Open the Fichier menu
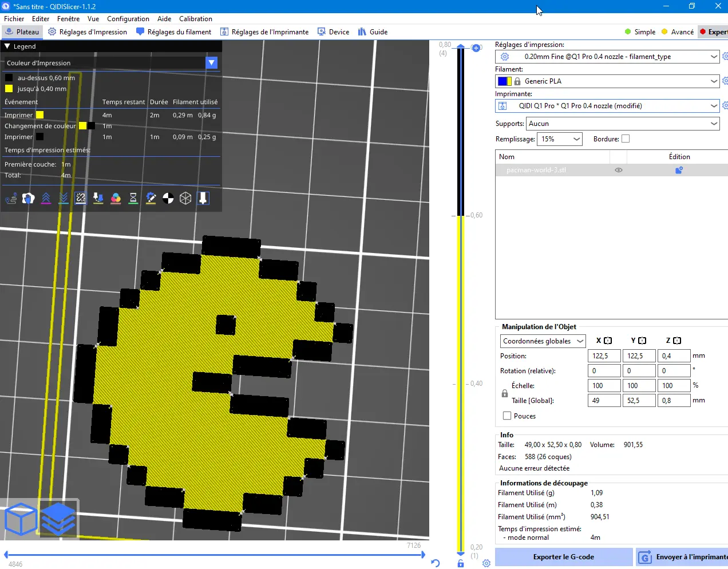Image resolution: width=728 pixels, height=569 pixels. (14, 19)
